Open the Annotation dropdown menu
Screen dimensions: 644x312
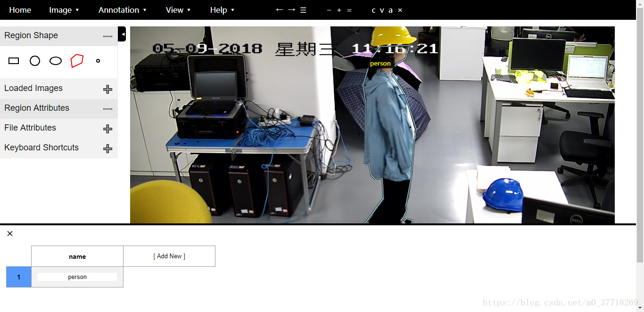(123, 10)
